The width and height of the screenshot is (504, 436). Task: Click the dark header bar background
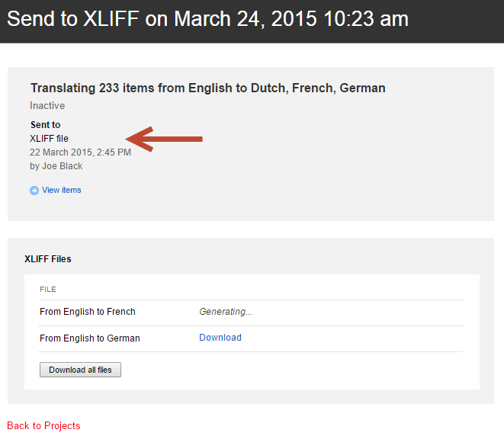[x=457, y=21]
